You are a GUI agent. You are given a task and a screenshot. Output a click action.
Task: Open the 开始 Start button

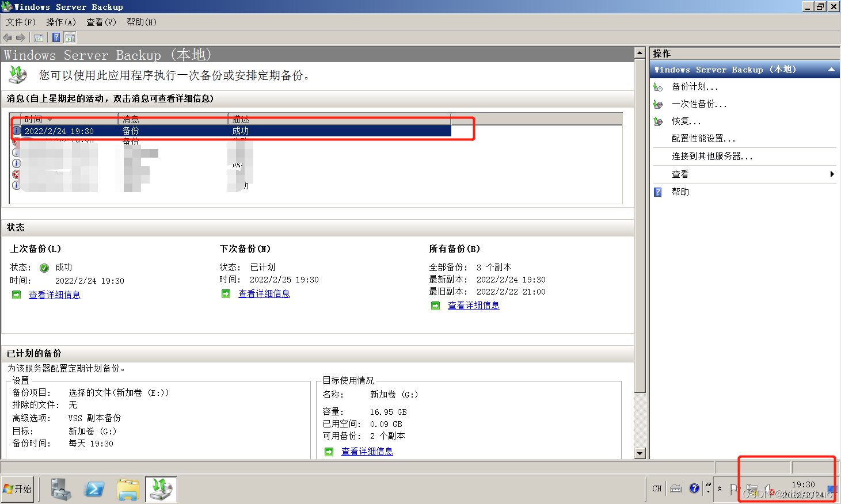tap(17, 489)
